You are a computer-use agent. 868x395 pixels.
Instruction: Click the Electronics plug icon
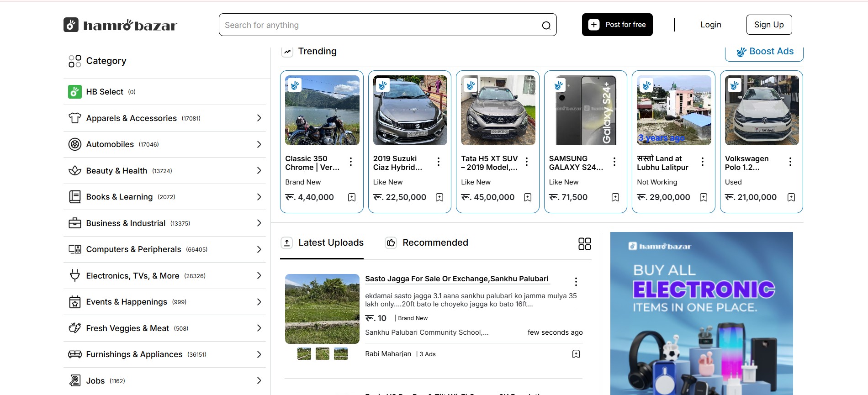pyautogui.click(x=75, y=275)
